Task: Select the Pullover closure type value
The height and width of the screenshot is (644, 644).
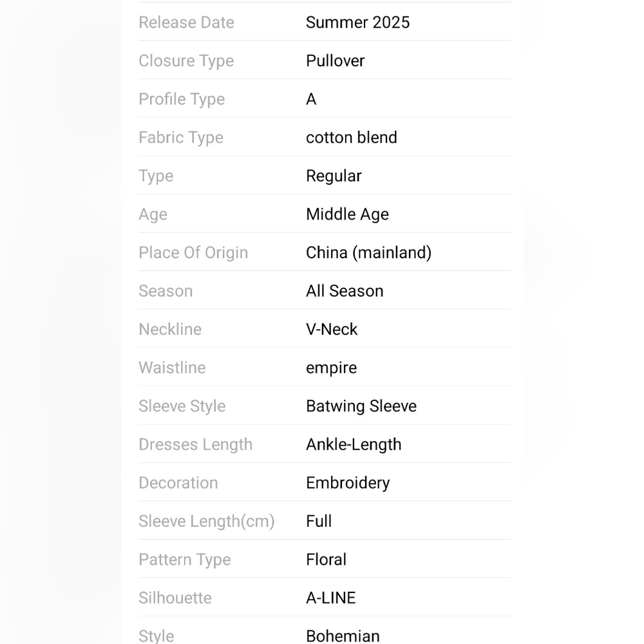Action: tap(335, 61)
